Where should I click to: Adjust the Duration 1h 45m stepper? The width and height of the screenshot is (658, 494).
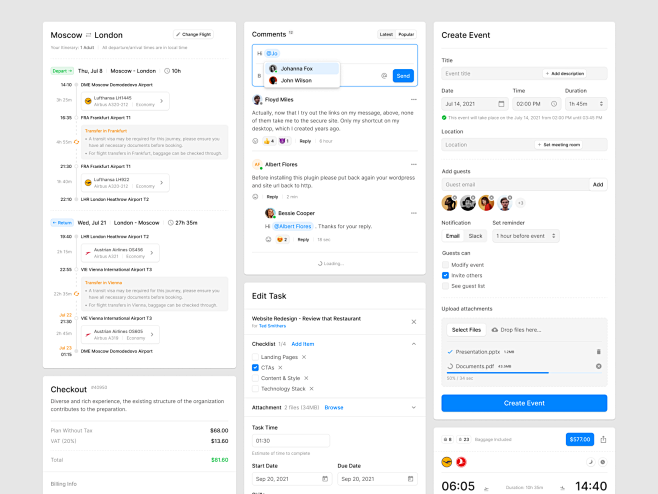pos(601,104)
